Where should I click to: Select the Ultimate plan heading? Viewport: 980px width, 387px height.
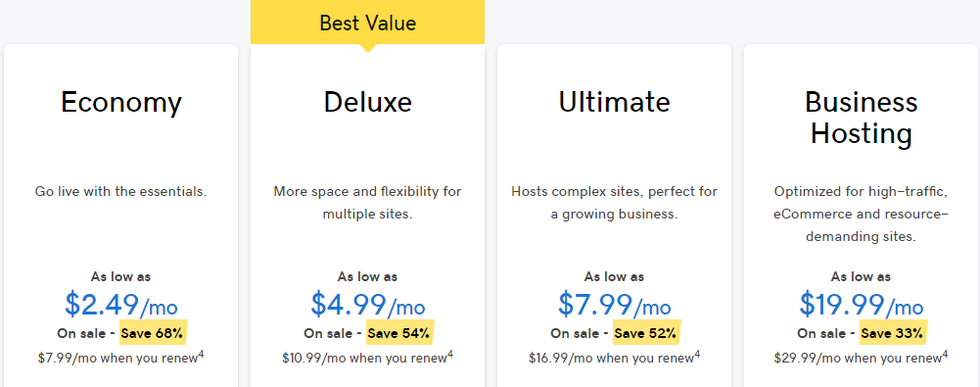tap(615, 102)
